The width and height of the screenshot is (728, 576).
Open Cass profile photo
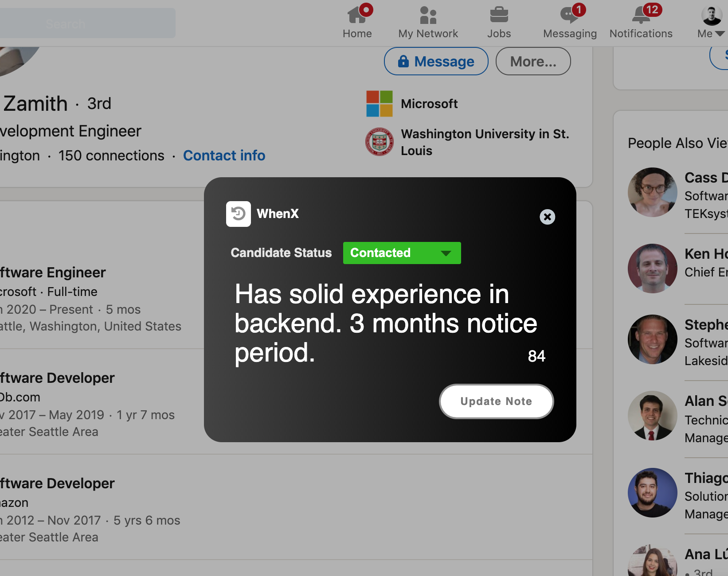(653, 192)
